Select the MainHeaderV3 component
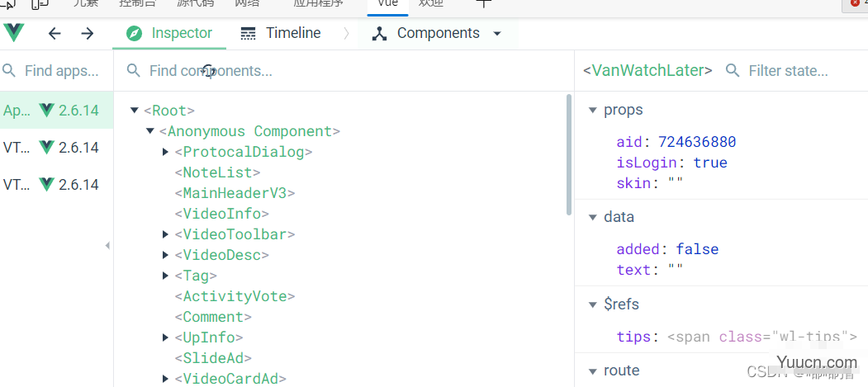The image size is (868, 387). click(235, 193)
